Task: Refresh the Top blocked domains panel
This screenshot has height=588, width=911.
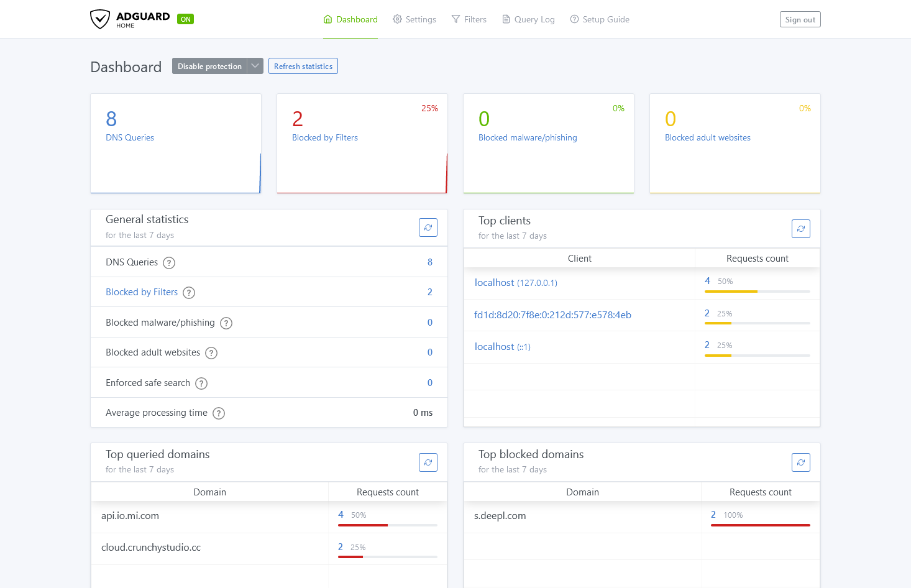Action: [800, 462]
